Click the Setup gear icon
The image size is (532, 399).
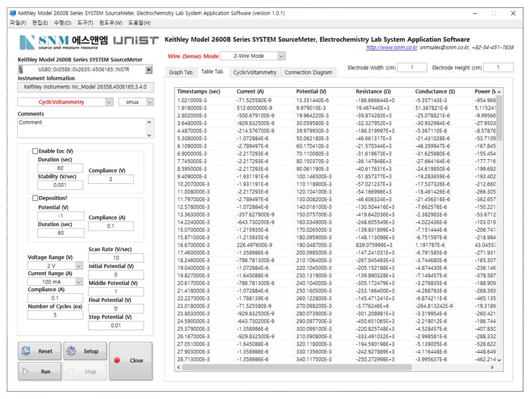[x=71, y=351]
